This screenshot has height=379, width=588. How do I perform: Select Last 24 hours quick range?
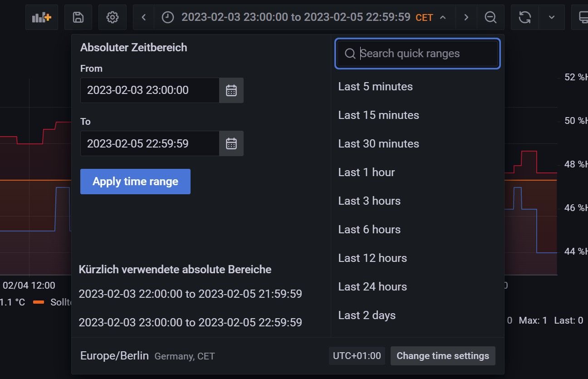coord(372,287)
